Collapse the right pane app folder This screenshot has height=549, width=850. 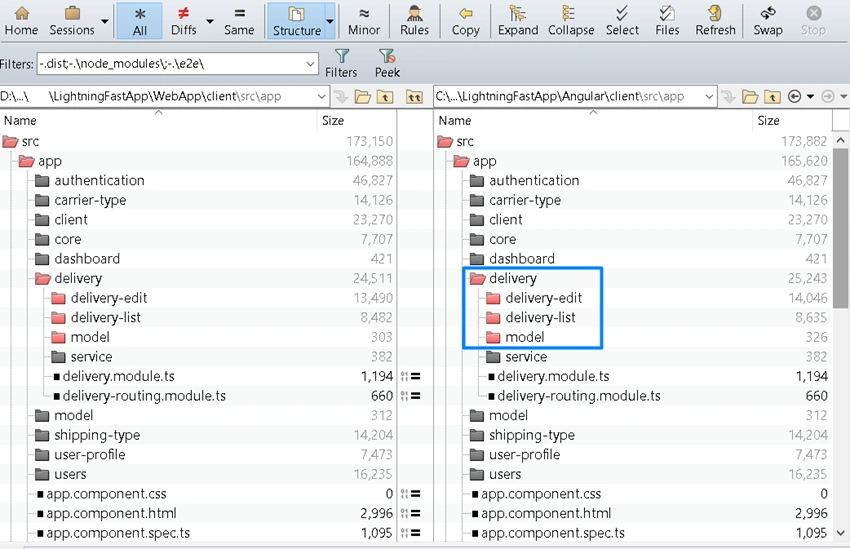(x=461, y=161)
